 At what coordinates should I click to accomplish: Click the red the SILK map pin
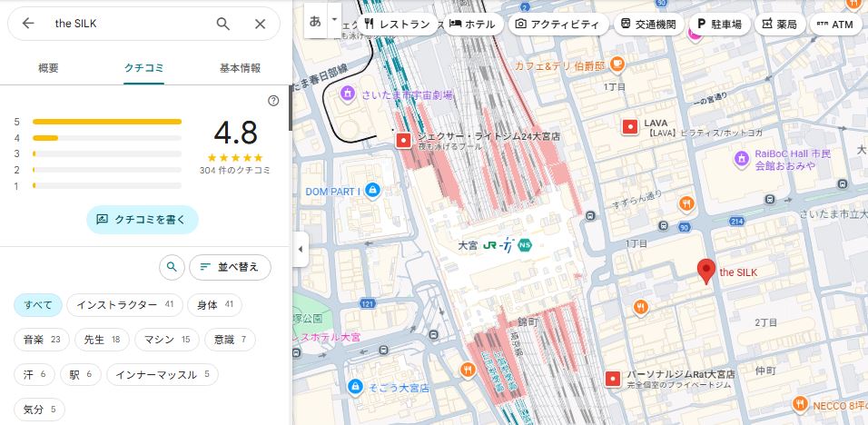(x=705, y=272)
